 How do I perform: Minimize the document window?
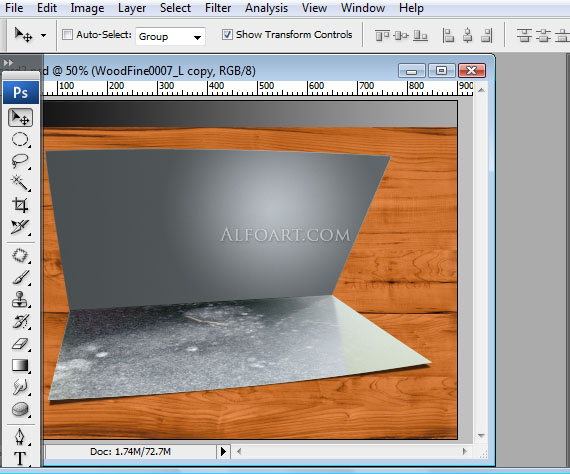click(412, 71)
